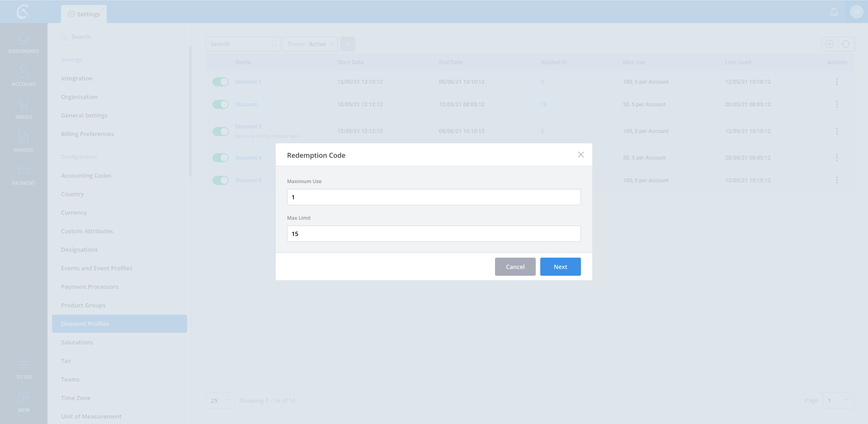Open Accounting Codes settings item
This screenshot has height=424, width=868.
86,175
